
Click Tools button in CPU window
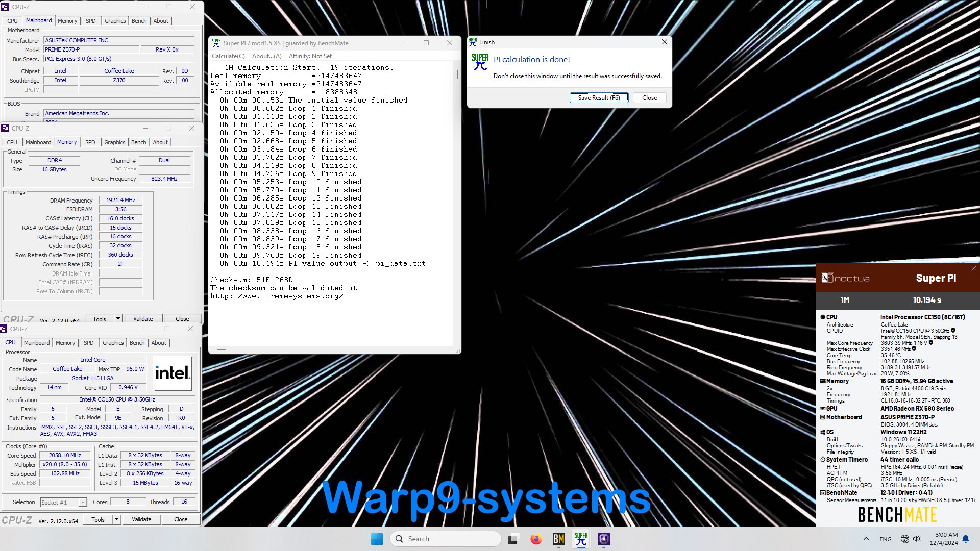pyautogui.click(x=98, y=519)
